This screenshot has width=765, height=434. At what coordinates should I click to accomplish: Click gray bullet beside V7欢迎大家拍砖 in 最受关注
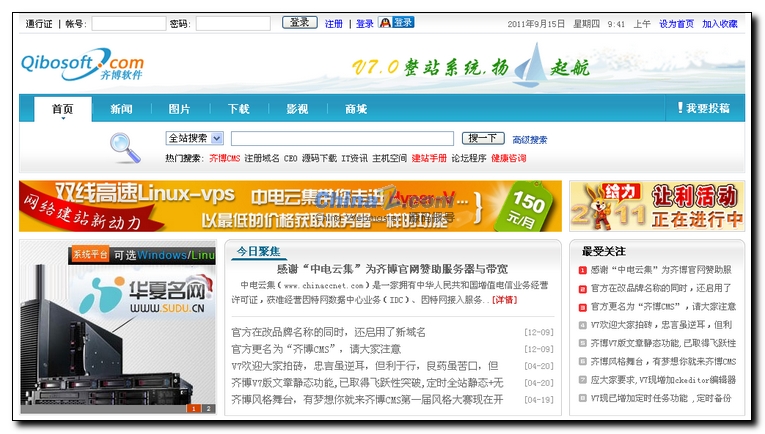583,325
